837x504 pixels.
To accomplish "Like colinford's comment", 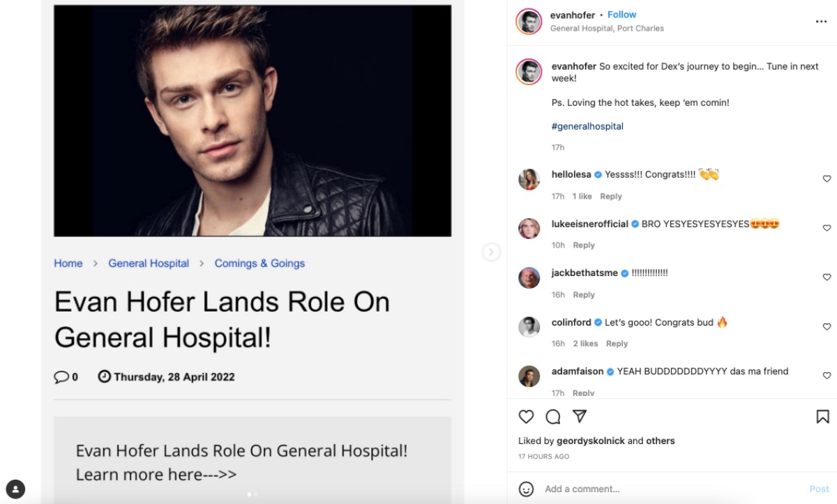I will 827,327.
